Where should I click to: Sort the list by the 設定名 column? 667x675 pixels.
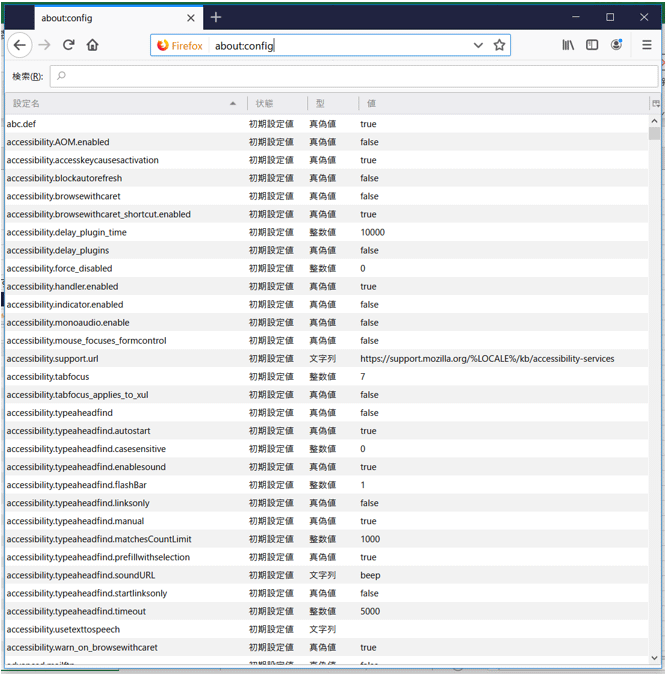(120, 103)
